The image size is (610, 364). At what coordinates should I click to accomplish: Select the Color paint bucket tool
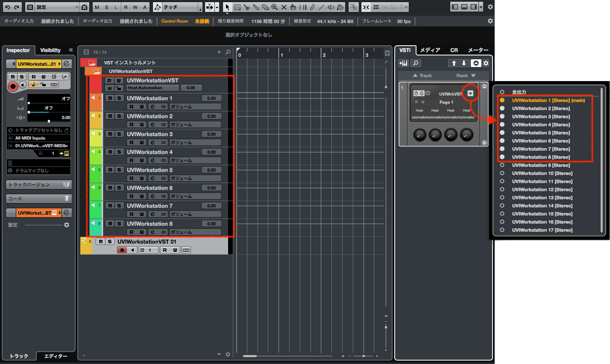point(340,7)
